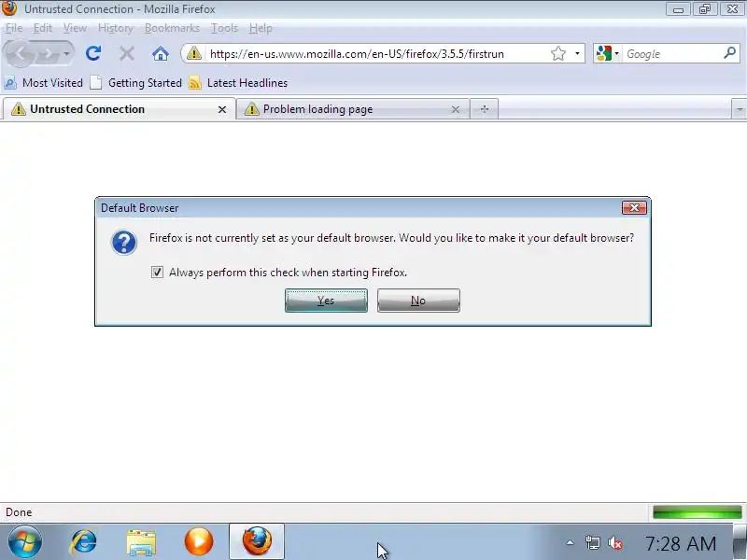This screenshot has width=747, height=560.
Task: Close the Default Browser dialog
Action: (x=634, y=207)
